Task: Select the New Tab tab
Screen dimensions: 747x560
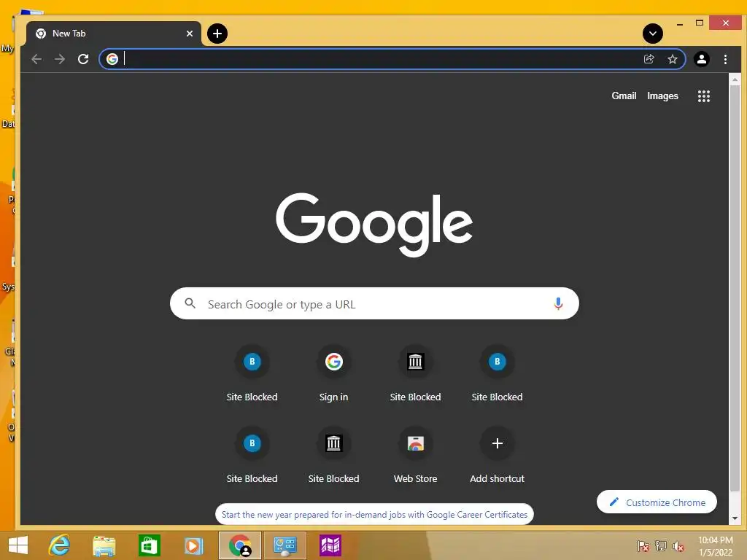Action: coord(113,34)
